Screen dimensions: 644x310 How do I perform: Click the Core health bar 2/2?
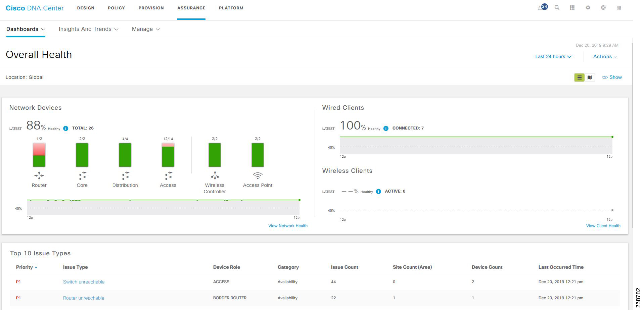pos(82,155)
